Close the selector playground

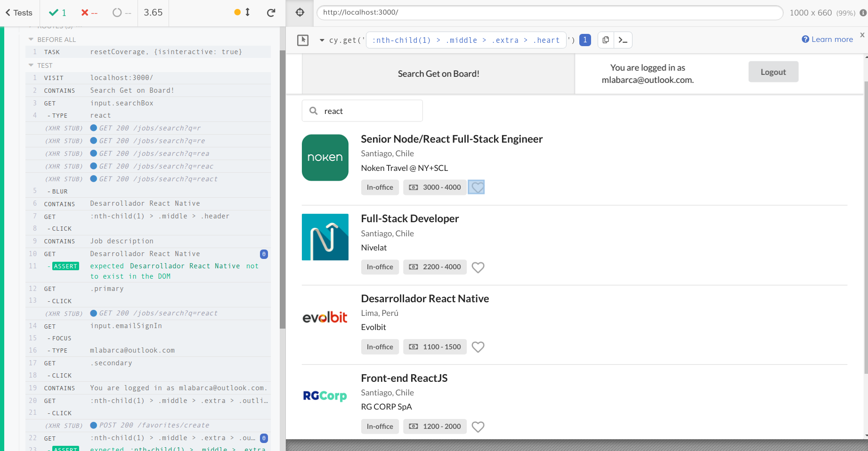(862, 35)
